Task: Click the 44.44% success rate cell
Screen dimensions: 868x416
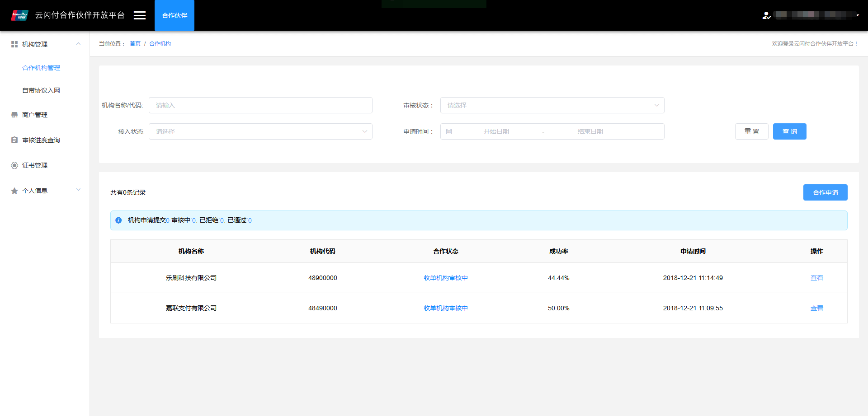Action: pyautogui.click(x=559, y=278)
